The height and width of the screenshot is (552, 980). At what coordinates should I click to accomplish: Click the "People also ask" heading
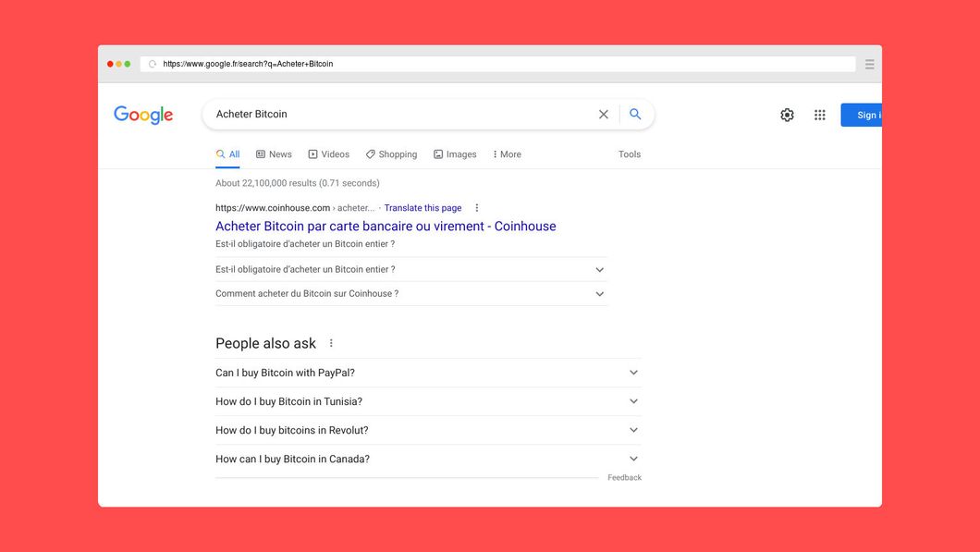[x=265, y=343]
